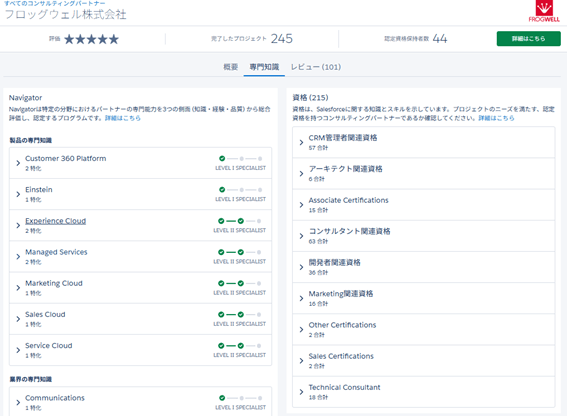Open the すべてのコンサルティングパートナー breadcrumb link
This screenshot has height=416, width=567.
[55, 3]
